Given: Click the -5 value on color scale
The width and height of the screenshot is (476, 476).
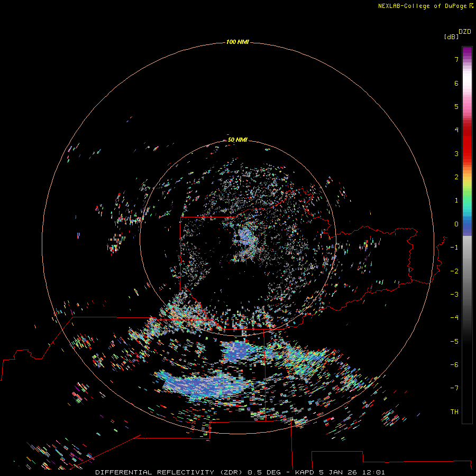Looking at the screenshot, I should point(454,342).
